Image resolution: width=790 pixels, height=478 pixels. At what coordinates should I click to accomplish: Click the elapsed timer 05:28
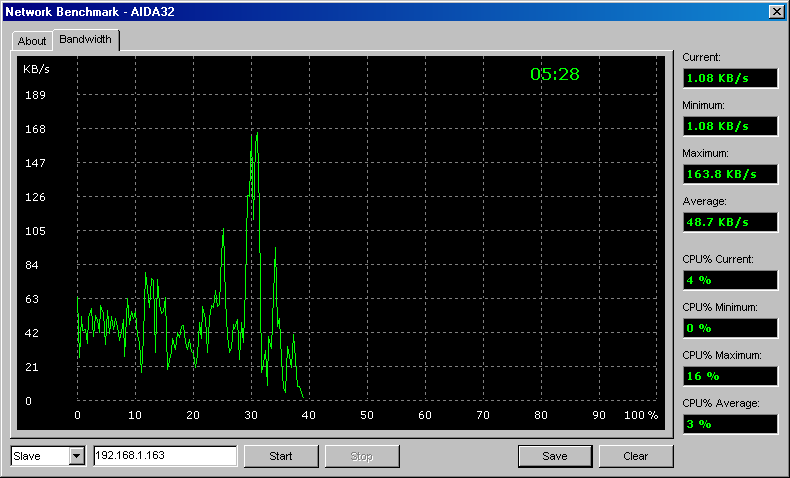point(555,75)
